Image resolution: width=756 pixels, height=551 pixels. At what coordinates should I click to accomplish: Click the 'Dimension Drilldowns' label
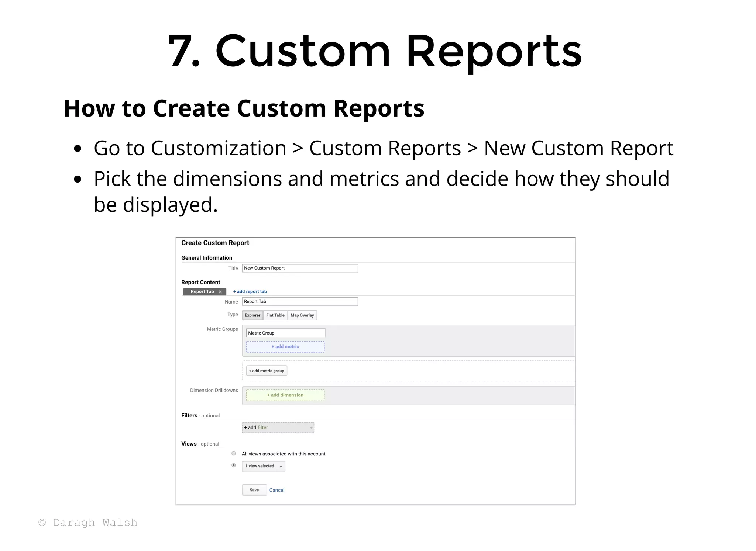click(214, 390)
